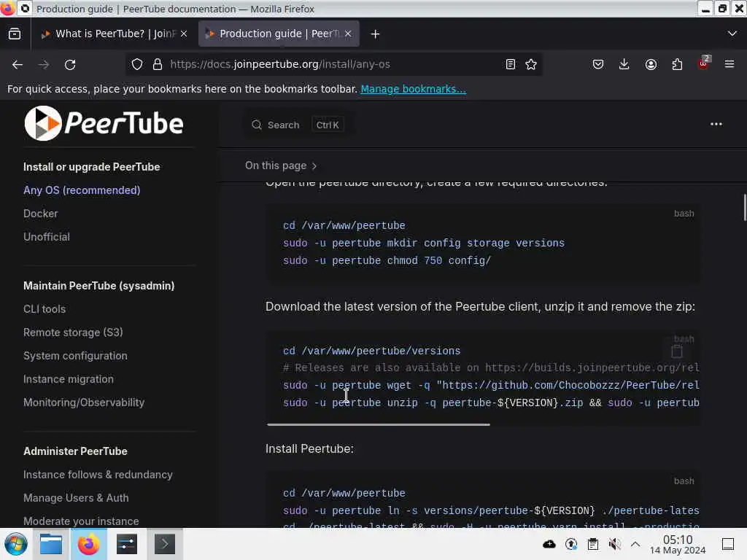Open the clock showing 05:10
The image size is (747, 560).
[x=678, y=544]
